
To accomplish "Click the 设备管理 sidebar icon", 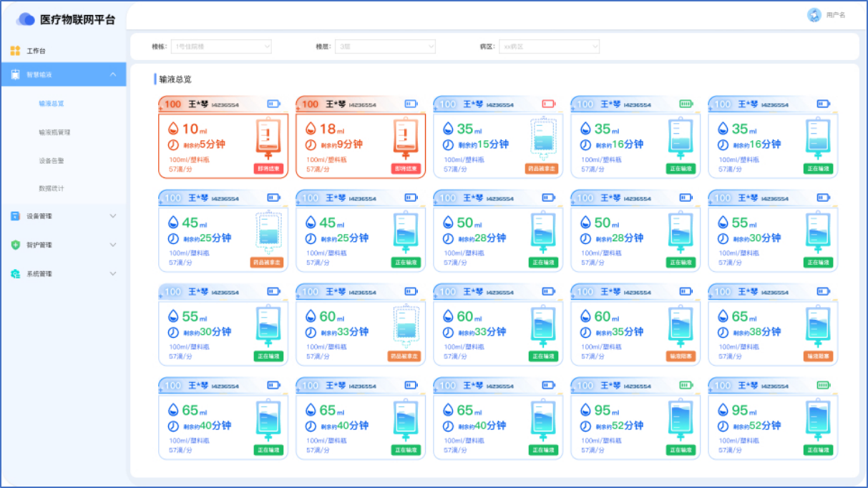I will coord(15,216).
